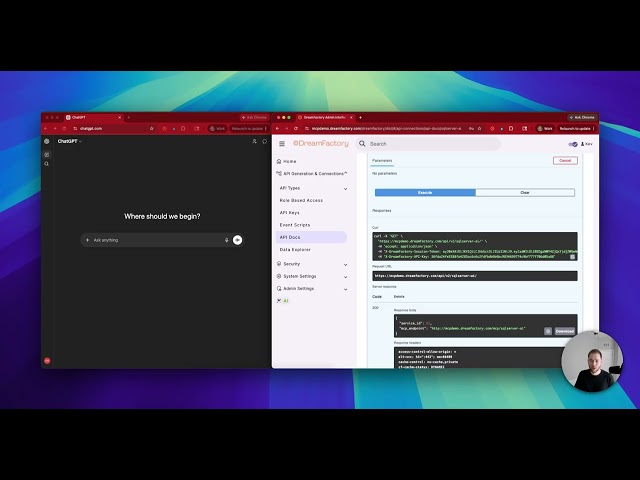Open attachment plus menu in ChatGPT prompt
640x480 pixels.
click(87, 240)
